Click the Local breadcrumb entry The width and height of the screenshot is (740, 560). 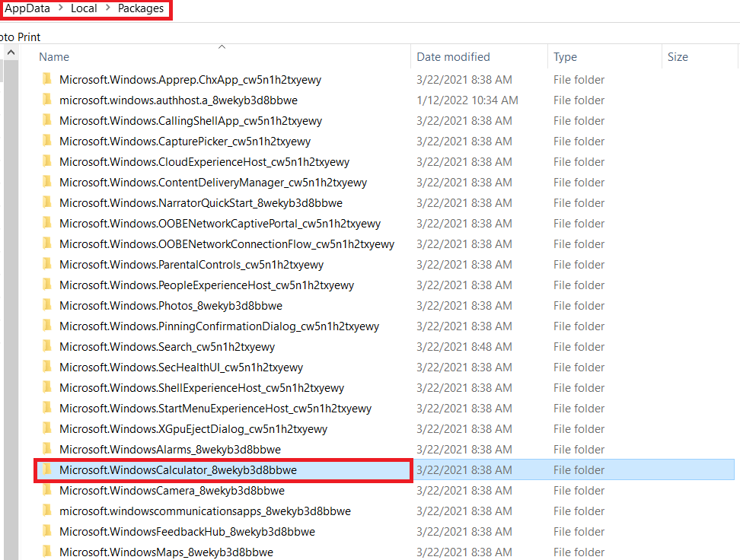tap(84, 8)
